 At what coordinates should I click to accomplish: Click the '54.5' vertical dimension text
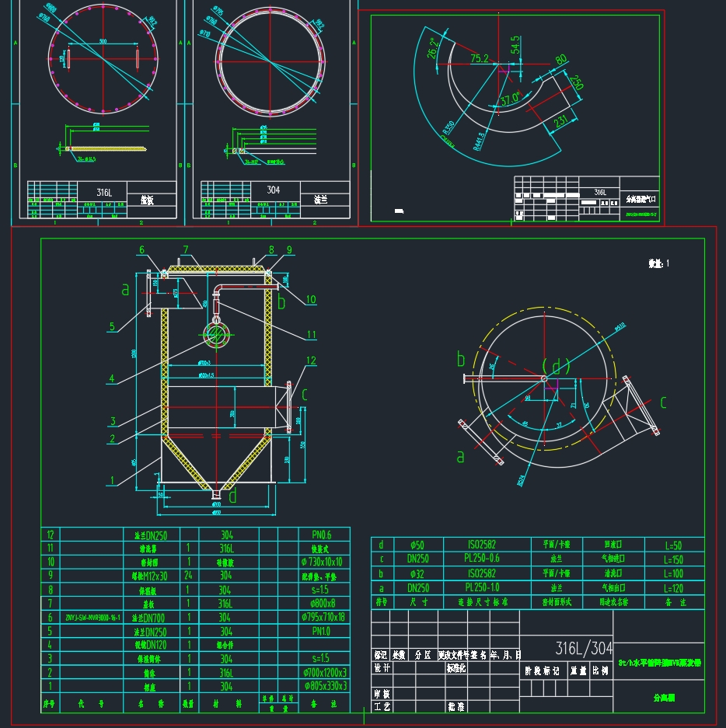pyautogui.click(x=515, y=45)
